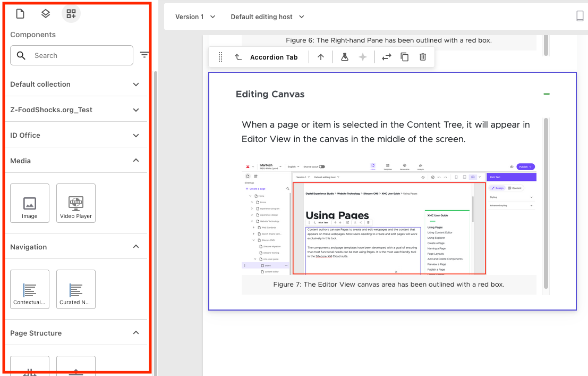
Task: Open the Version 1 dropdown
Action: click(x=194, y=16)
